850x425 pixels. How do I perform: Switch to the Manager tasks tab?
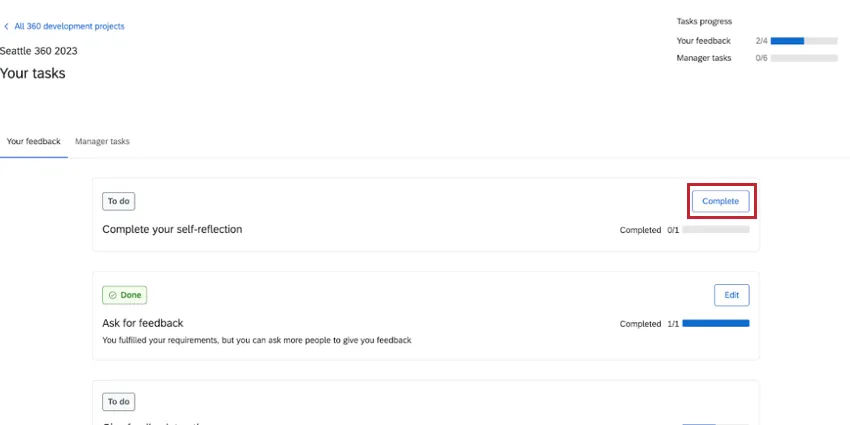point(102,142)
